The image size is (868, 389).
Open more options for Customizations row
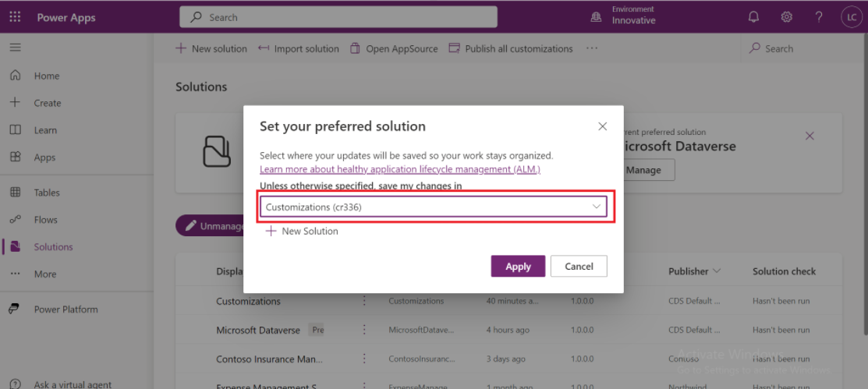pyautogui.click(x=363, y=301)
